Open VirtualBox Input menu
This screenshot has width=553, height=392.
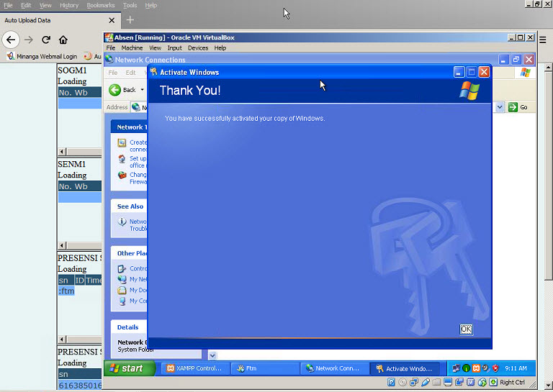pos(174,48)
